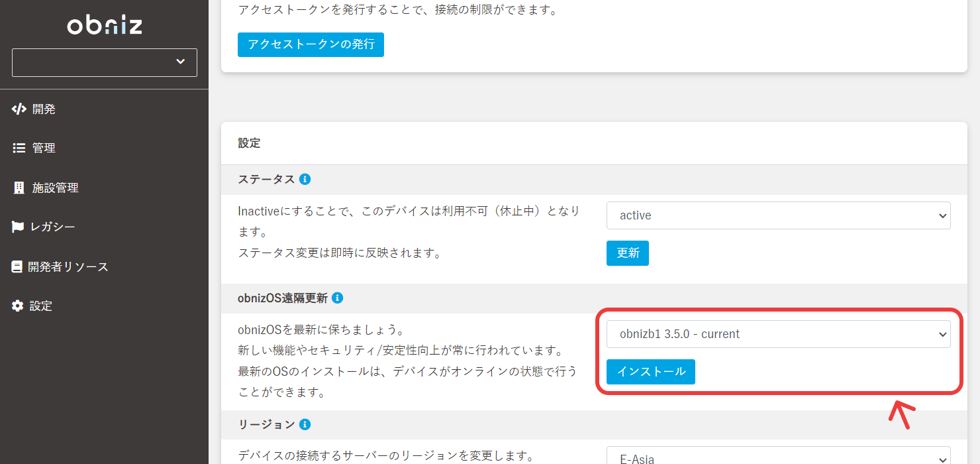Click the book icon for 開発者リソース
Image resolution: width=980 pixels, height=464 pixels.
[17, 266]
